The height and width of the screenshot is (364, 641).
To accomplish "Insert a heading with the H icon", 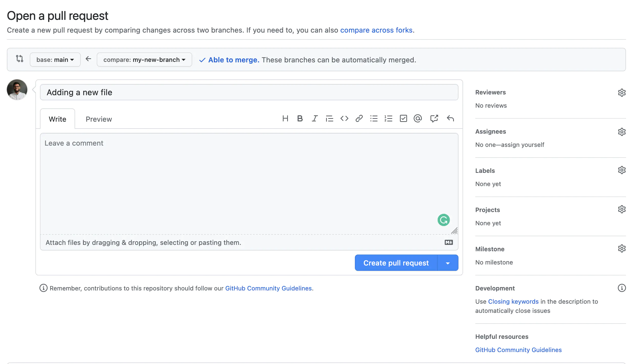I will click(285, 119).
